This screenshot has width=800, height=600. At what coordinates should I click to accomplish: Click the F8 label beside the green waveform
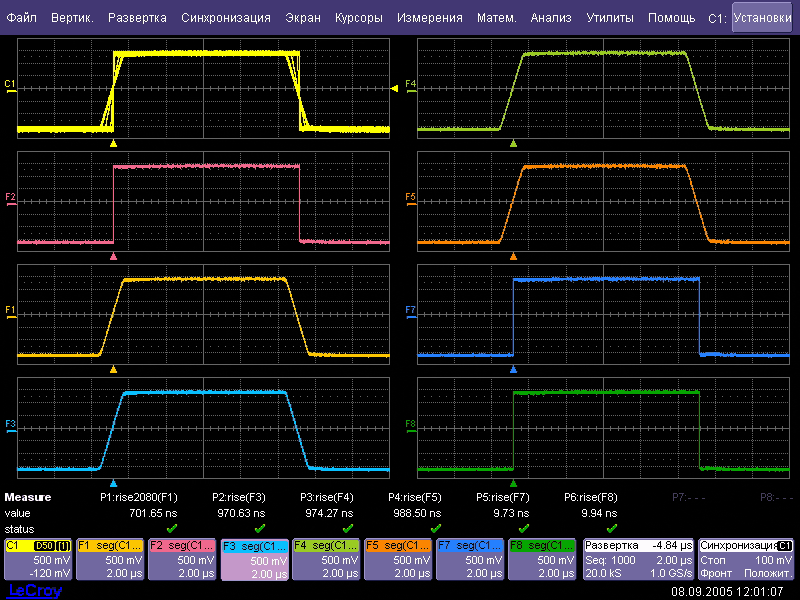click(x=410, y=425)
